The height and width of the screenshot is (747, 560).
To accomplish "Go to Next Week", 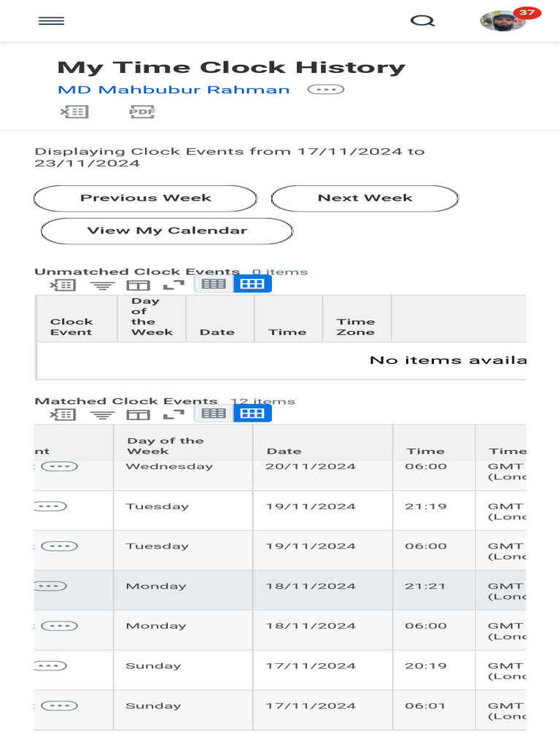I will click(x=365, y=198).
